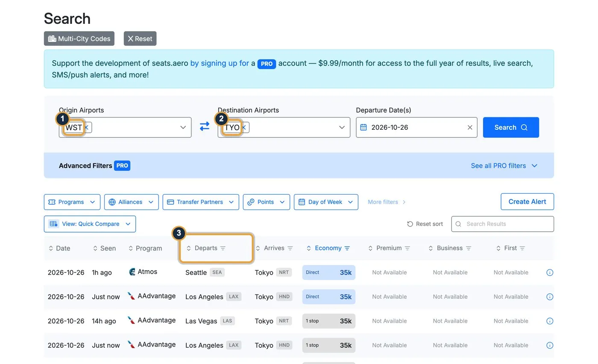Click the sort arrows beside Program header

click(131, 248)
